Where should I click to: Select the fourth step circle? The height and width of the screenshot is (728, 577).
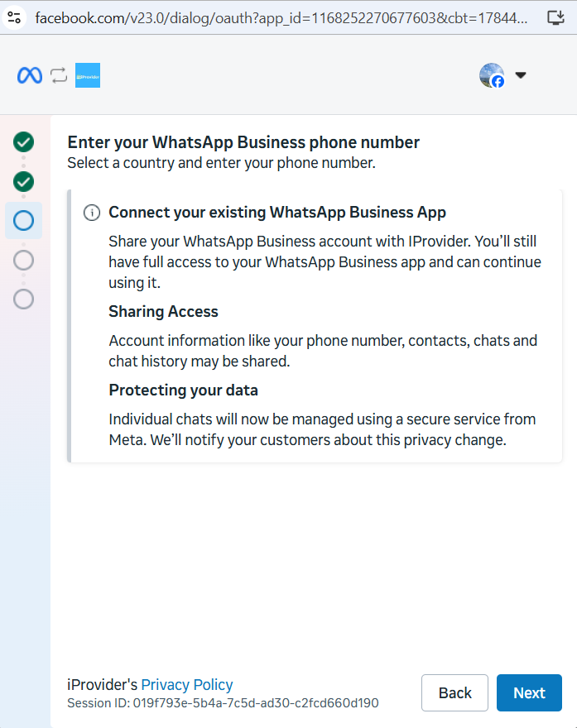(x=24, y=260)
